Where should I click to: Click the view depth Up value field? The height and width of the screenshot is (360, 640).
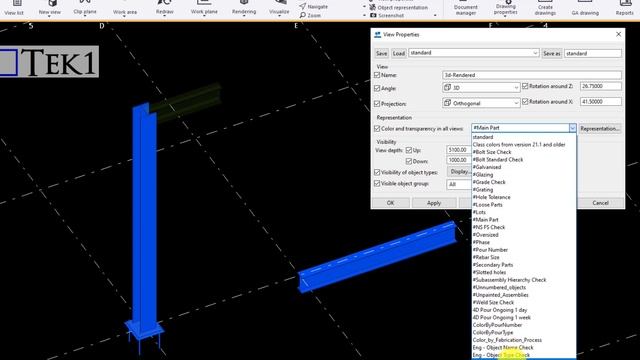459,150
